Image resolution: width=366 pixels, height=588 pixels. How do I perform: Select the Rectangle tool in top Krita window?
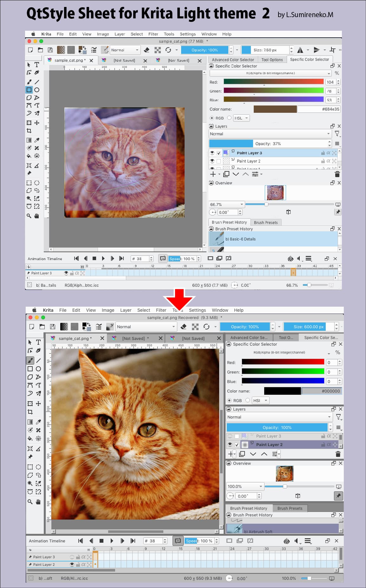tap(29, 90)
